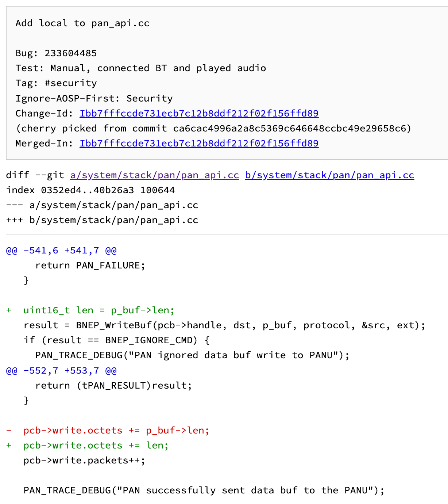Open the a/system/stack/pan/pan_api.cc file link
Viewport: 448px width, 504px height.
click(154, 175)
